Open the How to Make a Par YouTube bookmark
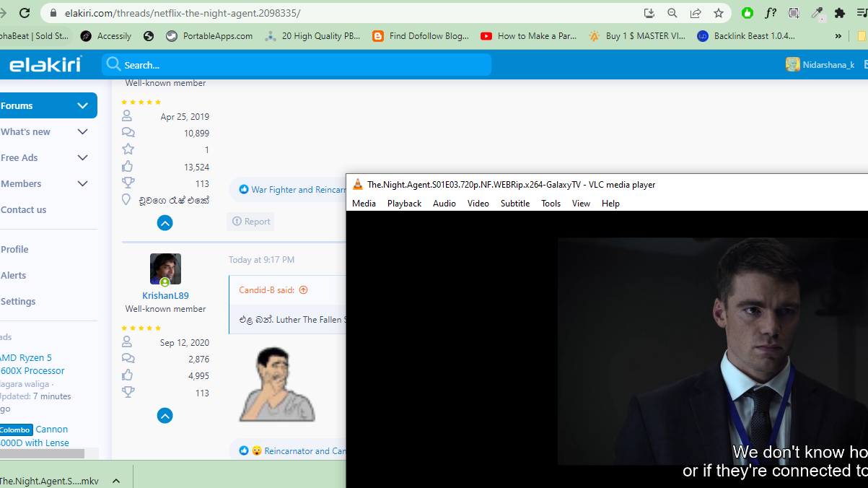Image resolution: width=868 pixels, height=488 pixels. [529, 36]
